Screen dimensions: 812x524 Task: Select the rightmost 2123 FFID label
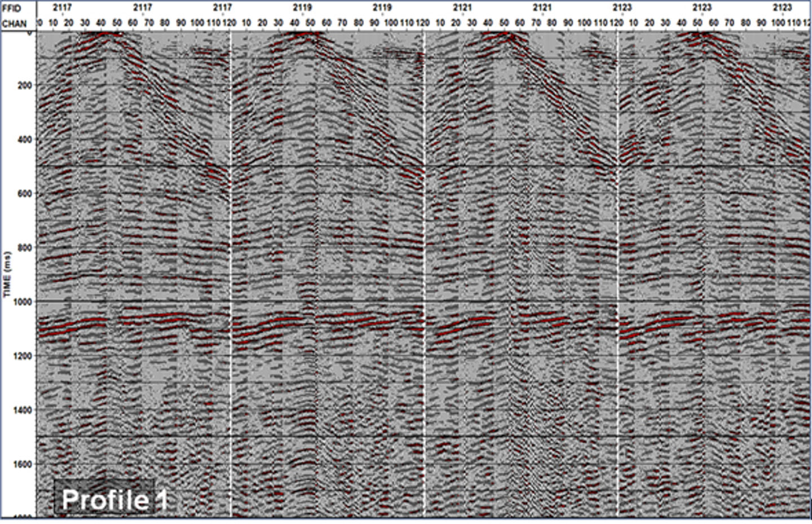782,8
